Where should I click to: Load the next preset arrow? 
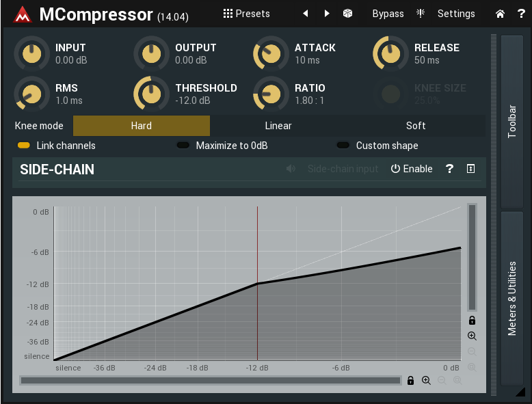[327, 13]
